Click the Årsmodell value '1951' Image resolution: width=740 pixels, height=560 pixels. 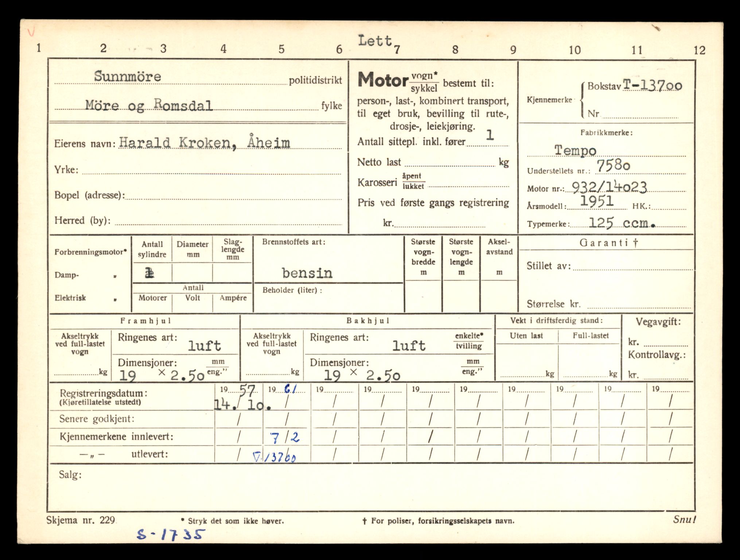(597, 201)
